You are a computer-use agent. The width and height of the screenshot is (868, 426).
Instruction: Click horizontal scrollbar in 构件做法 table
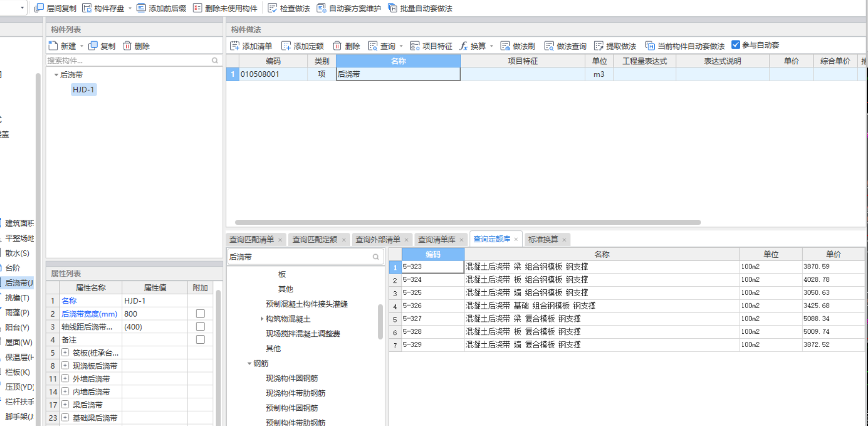click(467, 222)
